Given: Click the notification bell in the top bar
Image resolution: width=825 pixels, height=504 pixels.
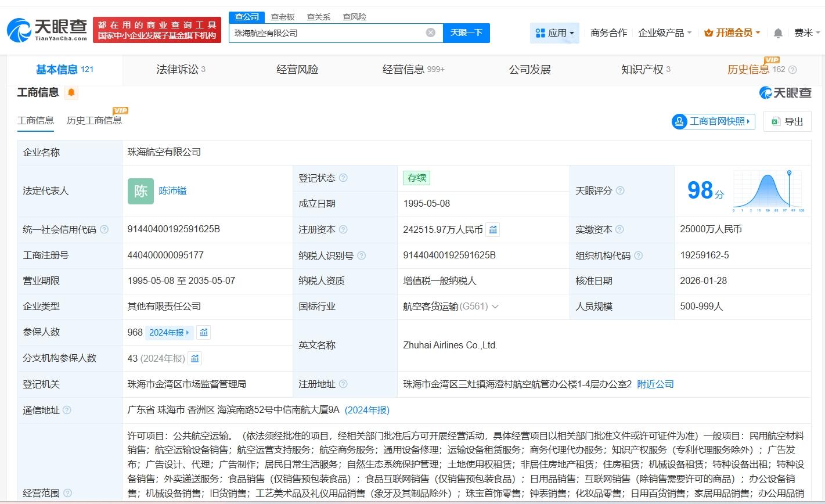Looking at the screenshot, I should click(x=778, y=33).
